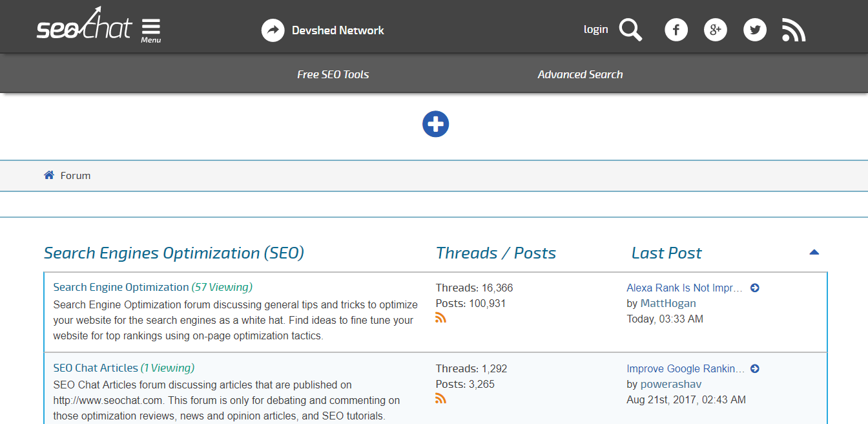The width and height of the screenshot is (868, 424).
Task: Open the hamburger Menu icon
Action: pos(151,30)
